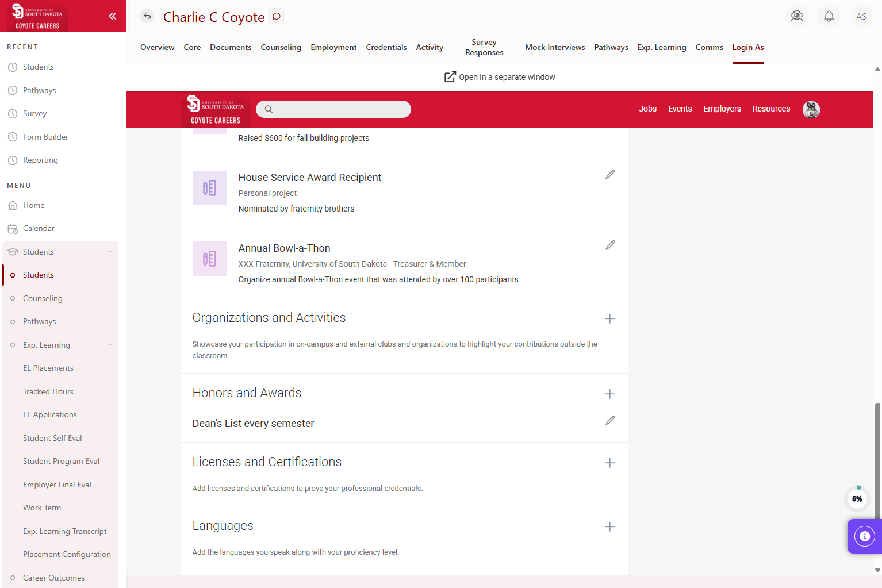Open recent Reporting item

[40, 160]
